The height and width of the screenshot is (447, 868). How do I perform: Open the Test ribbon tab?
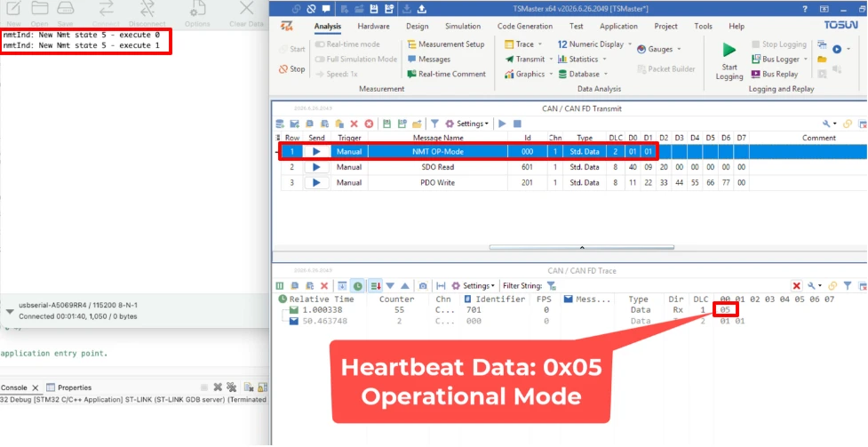tap(577, 26)
